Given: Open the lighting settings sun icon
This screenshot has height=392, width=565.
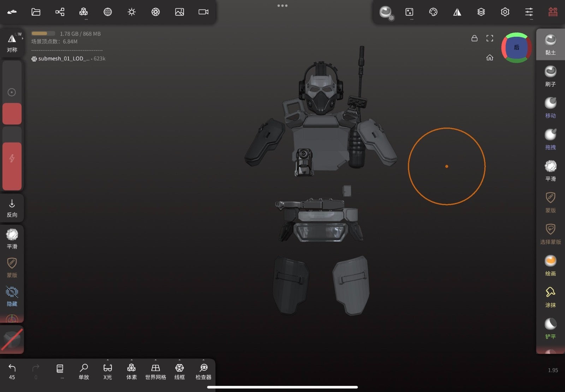Looking at the screenshot, I should click(x=132, y=12).
